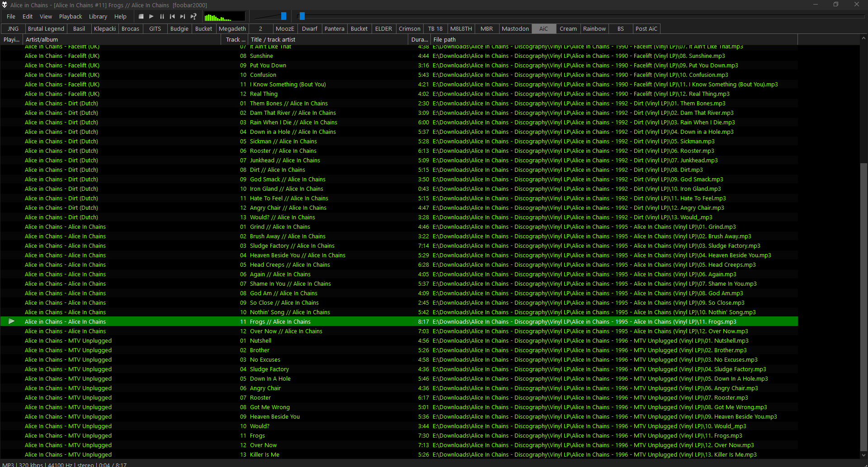Click the foobar2000 app icon in the title bar
This screenshot has height=467, width=868.
click(5, 5)
